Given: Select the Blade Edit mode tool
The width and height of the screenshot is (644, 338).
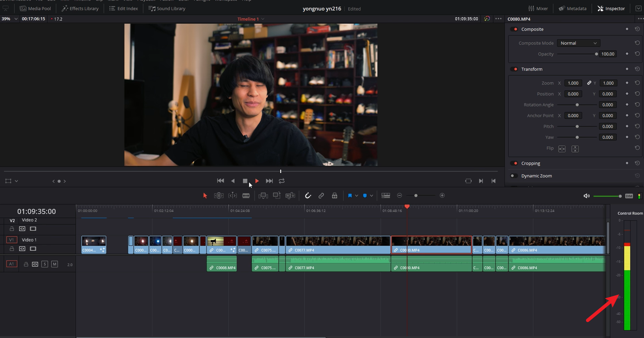Looking at the screenshot, I should 246,195.
